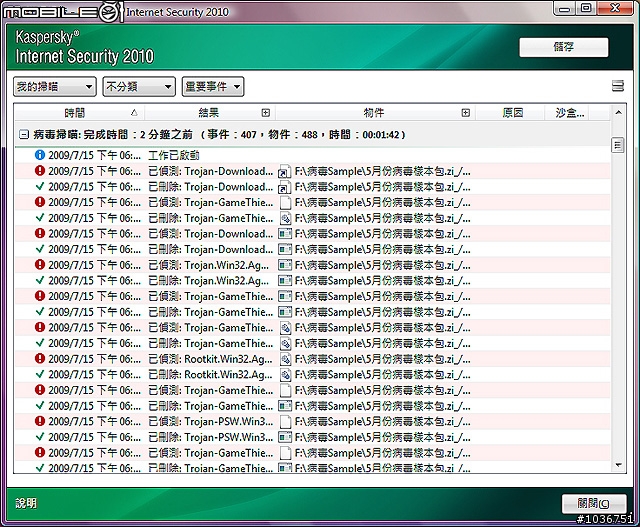Minimize the Internet Security 2010 window

point(564,9)
